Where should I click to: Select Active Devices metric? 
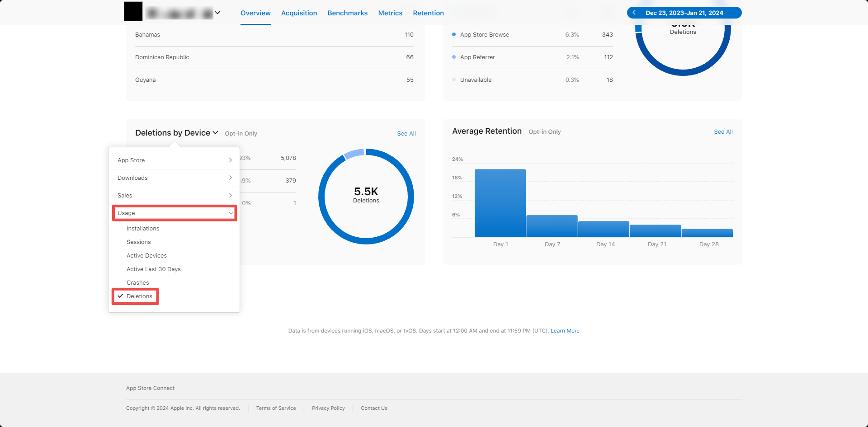click(146, 256)
